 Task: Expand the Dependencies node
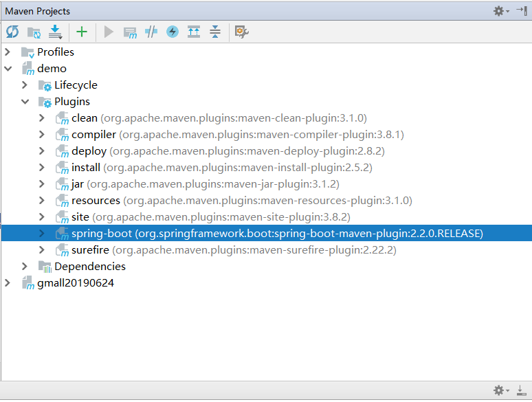(25, 267)
